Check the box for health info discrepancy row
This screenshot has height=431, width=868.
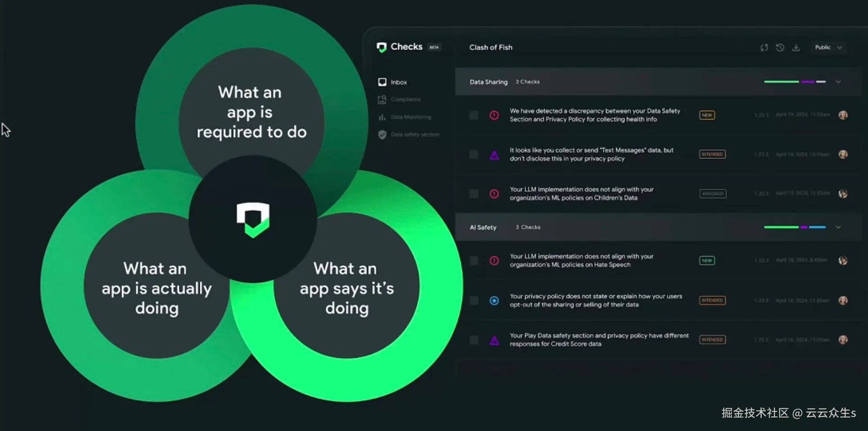[474, 115]
